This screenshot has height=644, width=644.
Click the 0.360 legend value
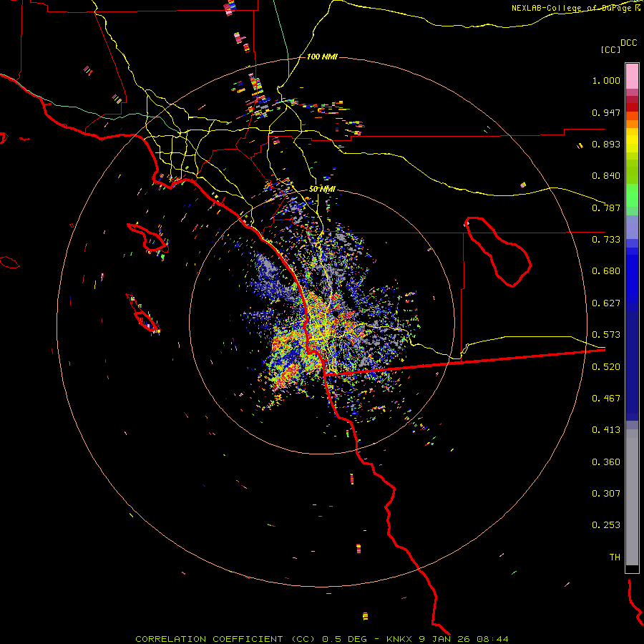tap(606, 462)
